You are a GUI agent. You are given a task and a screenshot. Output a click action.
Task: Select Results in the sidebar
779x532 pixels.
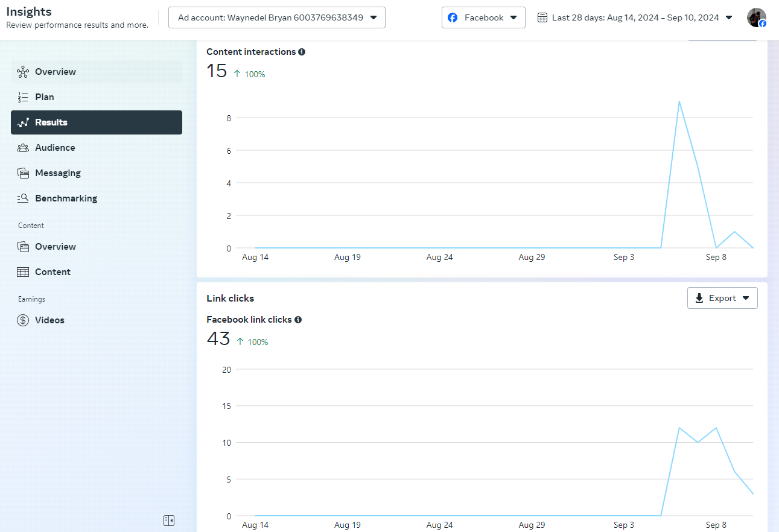[x=97, y=122]
